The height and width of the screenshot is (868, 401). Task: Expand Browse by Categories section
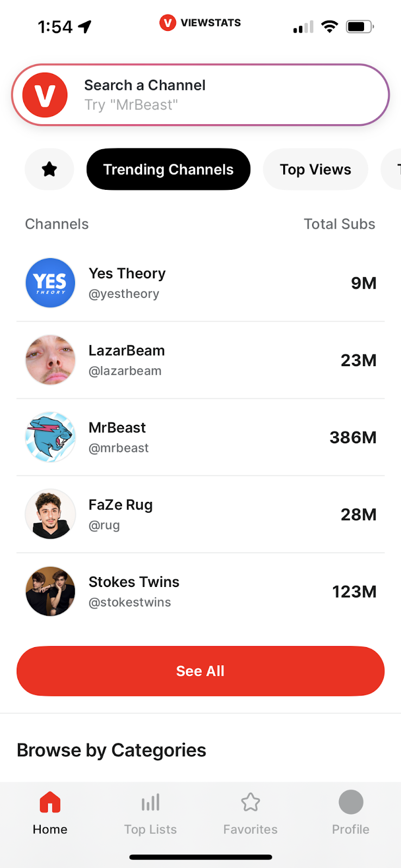111,750
